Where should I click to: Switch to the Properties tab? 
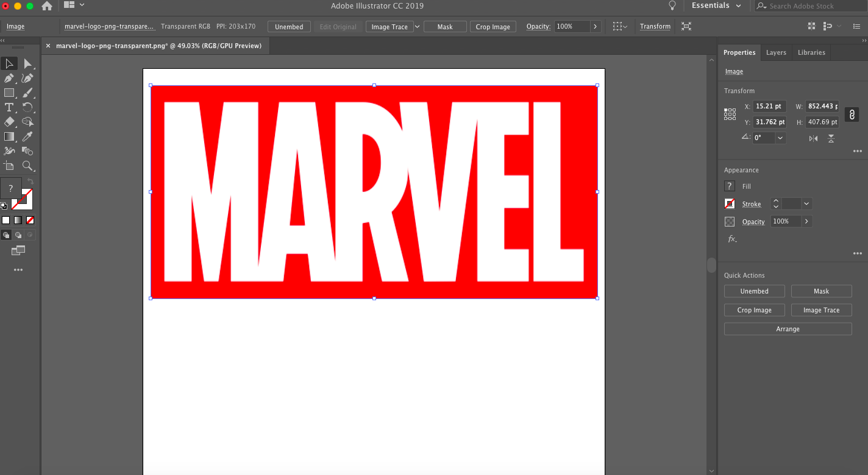[x=739, y=52]
